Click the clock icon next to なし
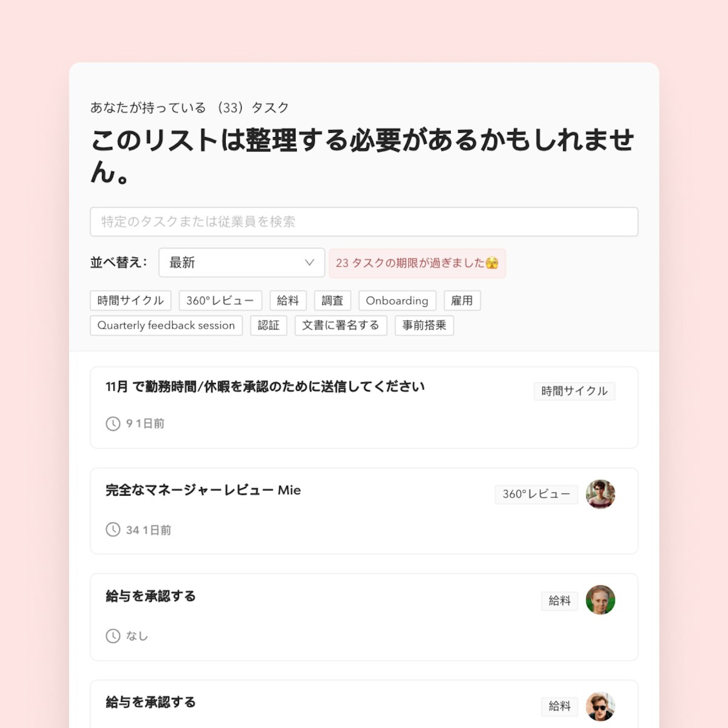728x728 pixels. 113,636
